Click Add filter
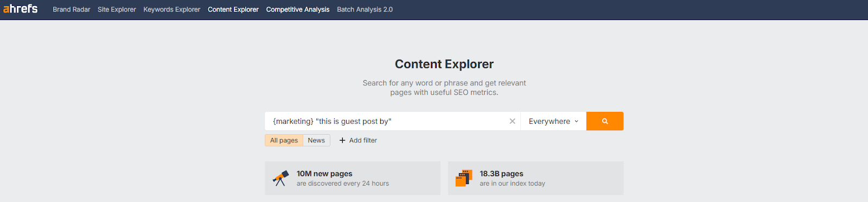The height and width of the screenshot is (202, 868). (x=358, y=140)
